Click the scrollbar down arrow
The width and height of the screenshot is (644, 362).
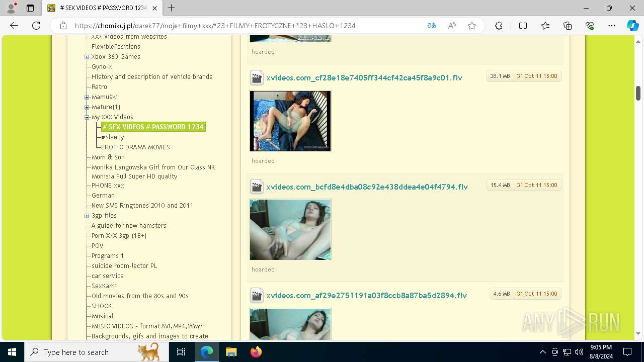pos(638,333)
